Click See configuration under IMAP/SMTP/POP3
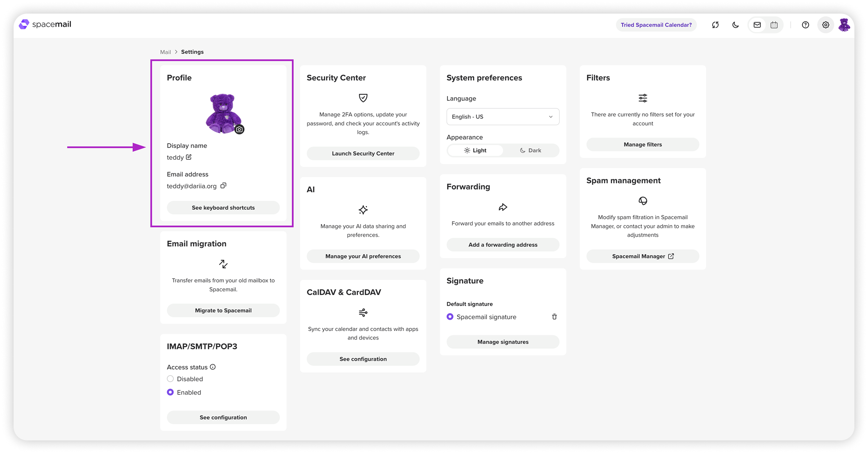Image resolution: width=868 pixels, height=454 pixels. 223,418
